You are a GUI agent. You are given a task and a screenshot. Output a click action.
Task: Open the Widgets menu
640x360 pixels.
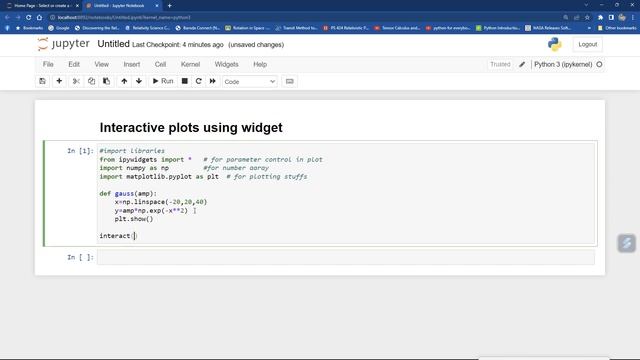(227, 64)
